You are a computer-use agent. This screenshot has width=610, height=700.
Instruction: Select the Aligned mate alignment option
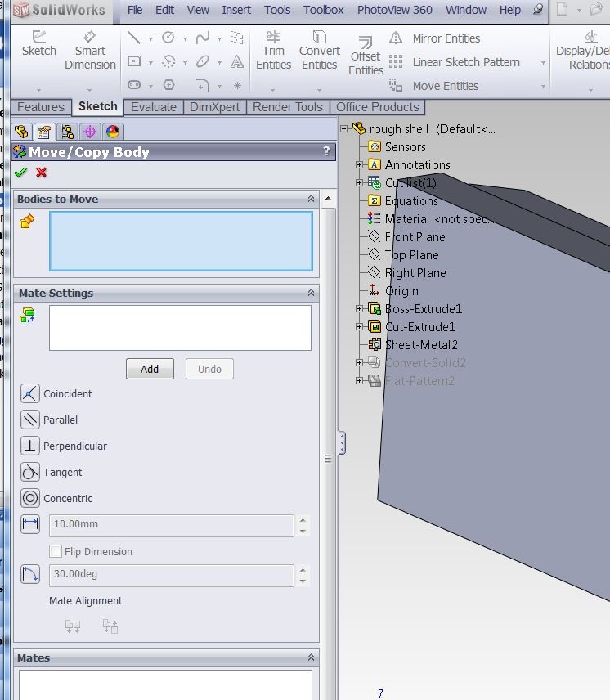[x=73, y=626]
